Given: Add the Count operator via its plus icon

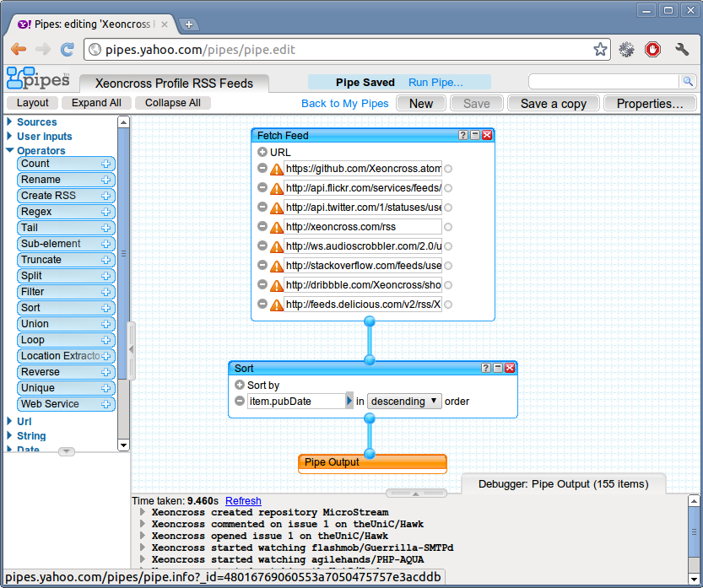Looking at the screenshot, I should point(105,164).
